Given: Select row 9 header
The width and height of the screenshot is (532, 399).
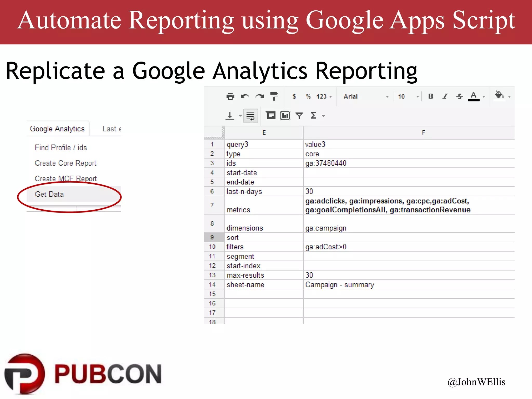Looking at the screenshot, I should (214, 237).
